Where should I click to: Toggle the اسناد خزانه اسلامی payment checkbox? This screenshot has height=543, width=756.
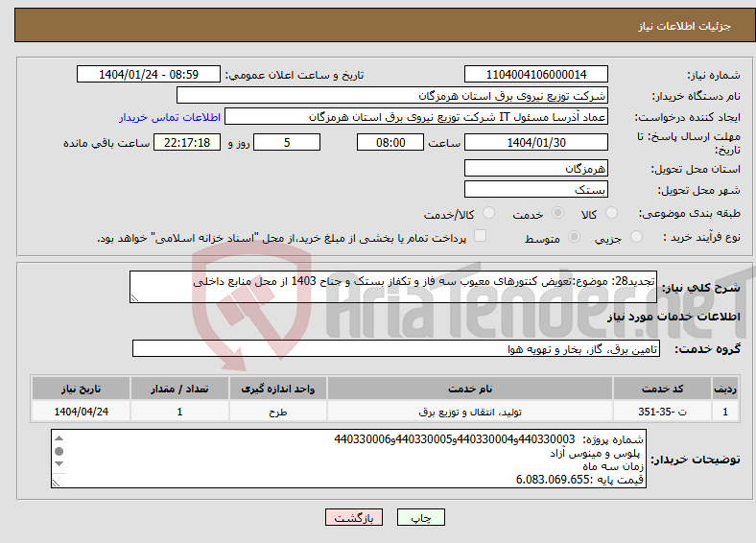pyautogui.click(x=481, y=236)
